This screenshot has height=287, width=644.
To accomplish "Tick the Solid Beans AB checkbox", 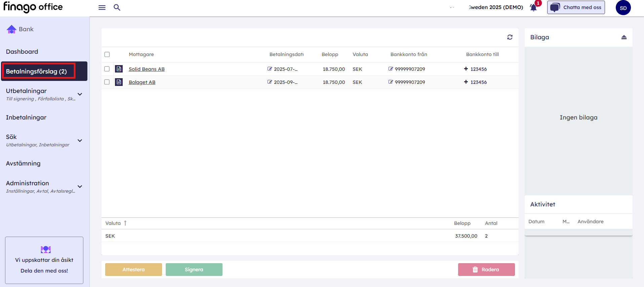I will click(107, 69).
